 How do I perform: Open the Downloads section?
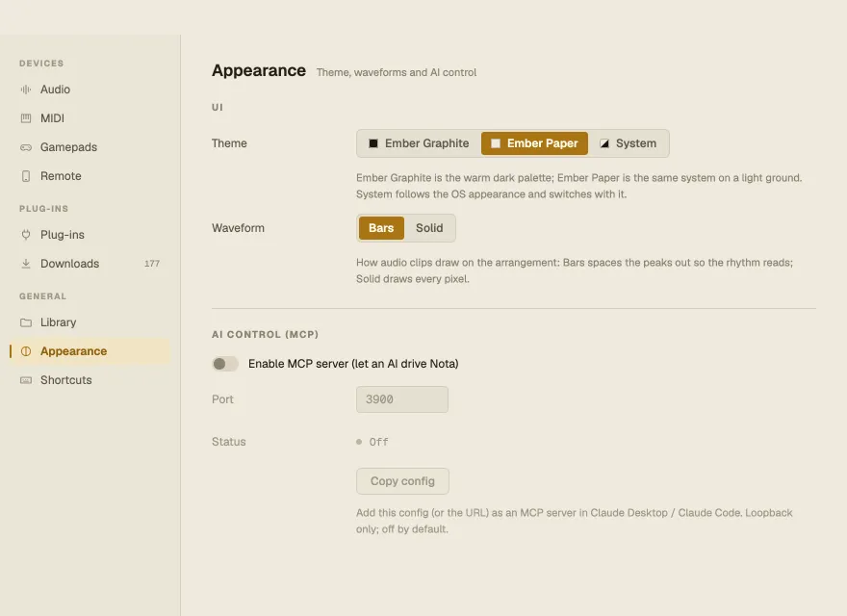pos(90,264)
